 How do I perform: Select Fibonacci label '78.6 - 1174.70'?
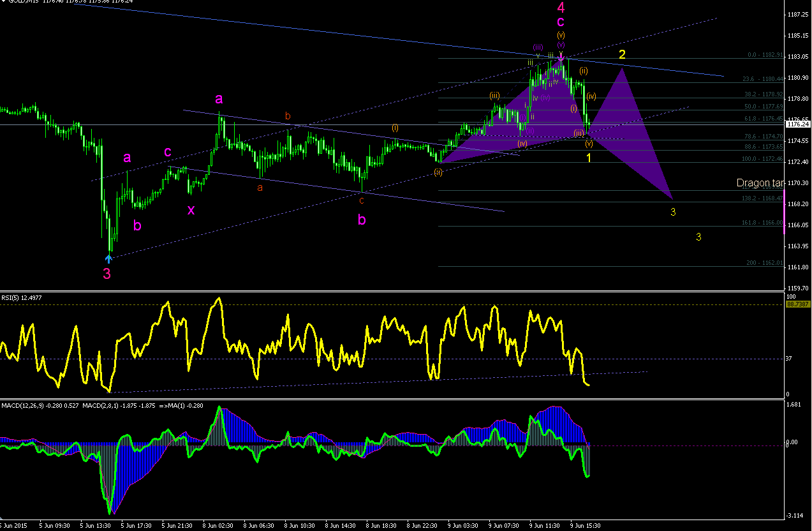pyautogui.click(x=764, y=136)
